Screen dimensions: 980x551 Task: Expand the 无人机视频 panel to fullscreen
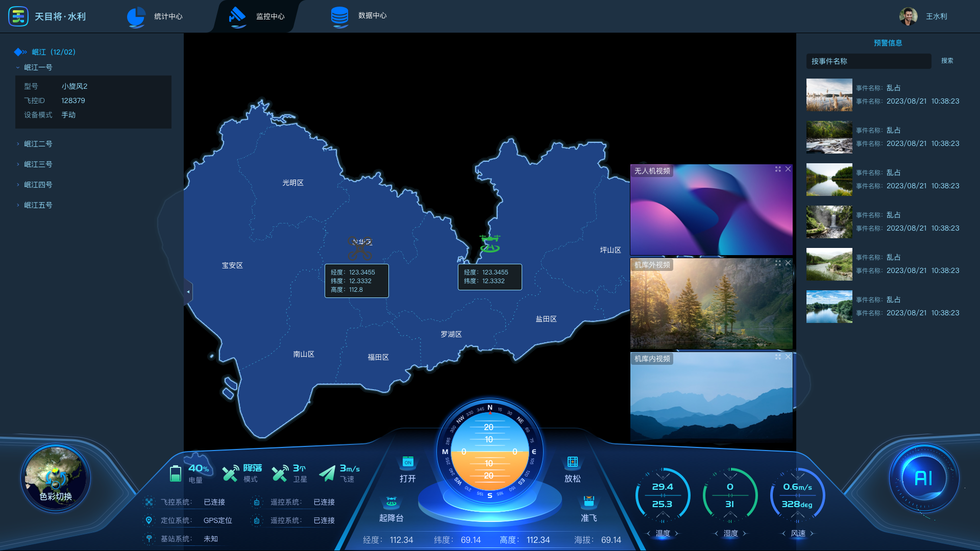778,169
